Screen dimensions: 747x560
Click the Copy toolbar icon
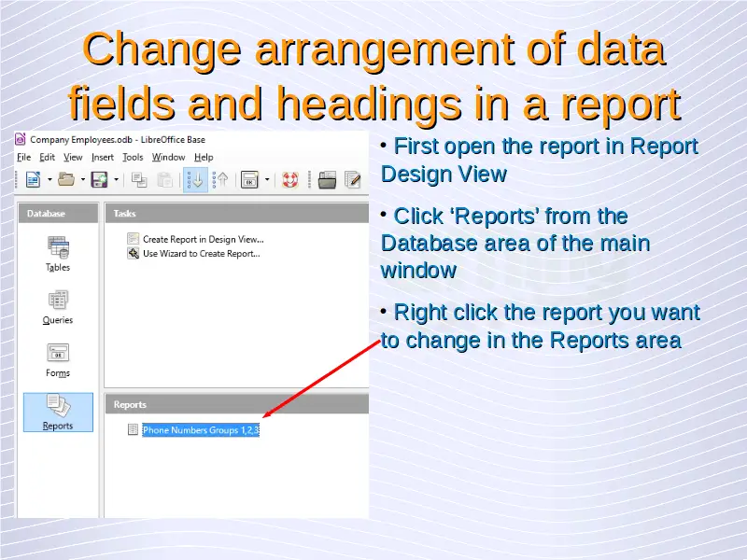tap(139, 180)
